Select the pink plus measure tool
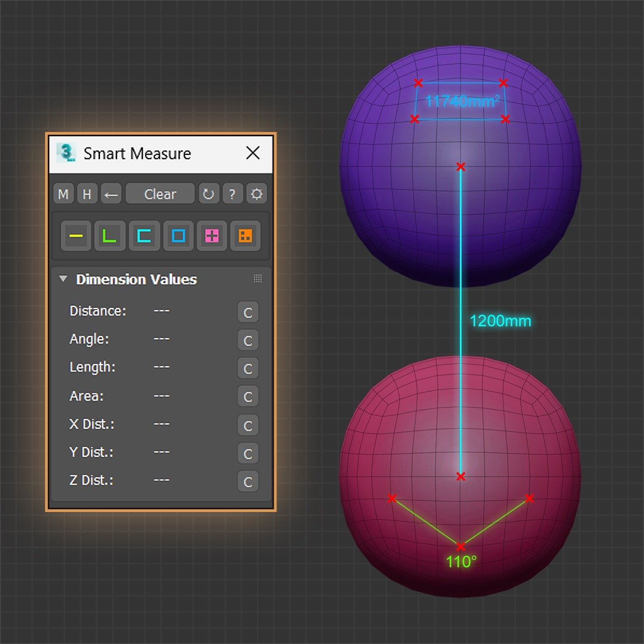644x644 pixels. (212, 236)
